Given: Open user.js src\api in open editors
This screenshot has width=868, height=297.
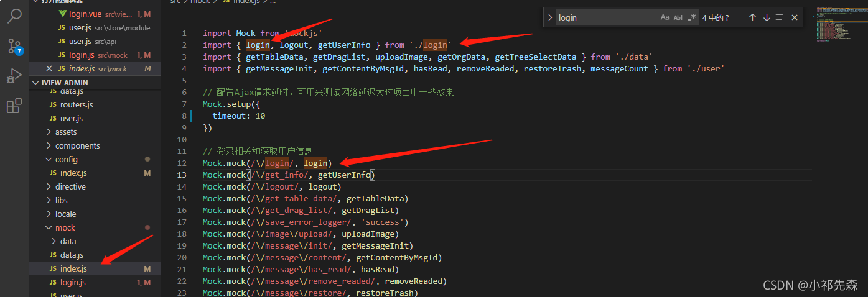Looking at the screenshot, I should [x=95, y=41].
